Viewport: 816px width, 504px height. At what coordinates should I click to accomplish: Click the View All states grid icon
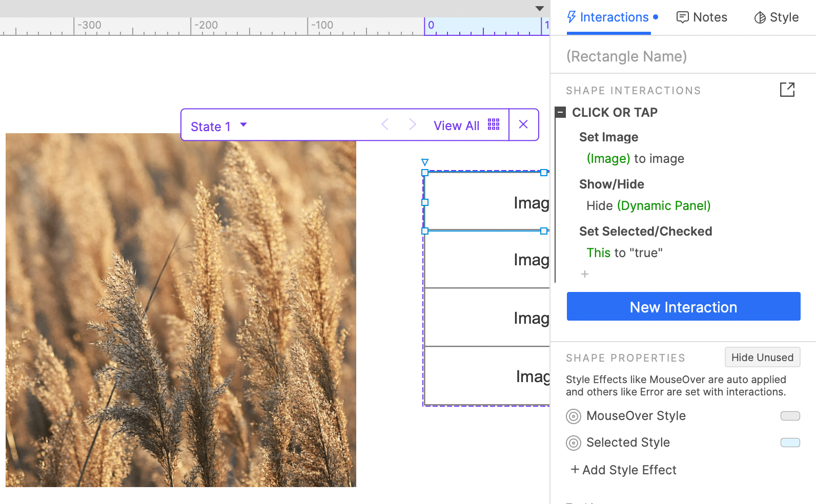click(493, 124)
